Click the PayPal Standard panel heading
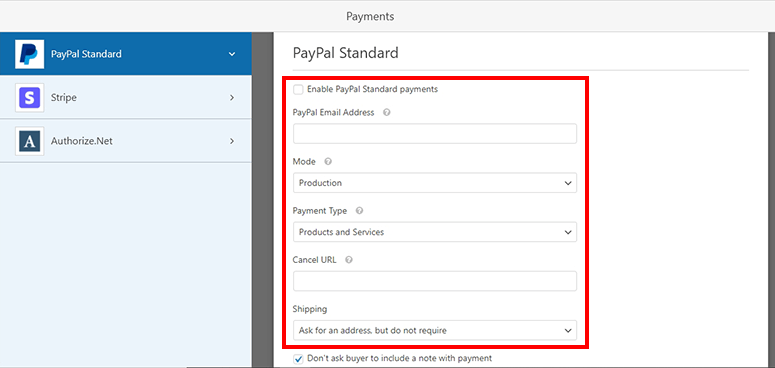 (345, 53)
